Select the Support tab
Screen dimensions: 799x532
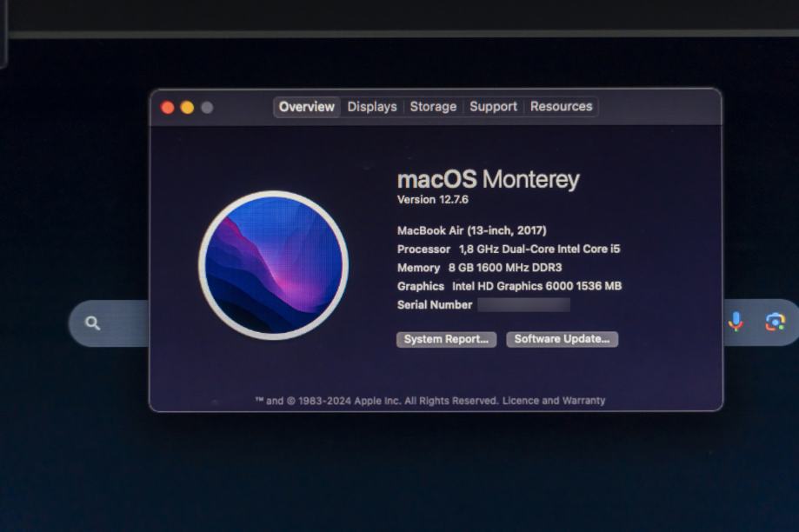click(x=493, y=107)
